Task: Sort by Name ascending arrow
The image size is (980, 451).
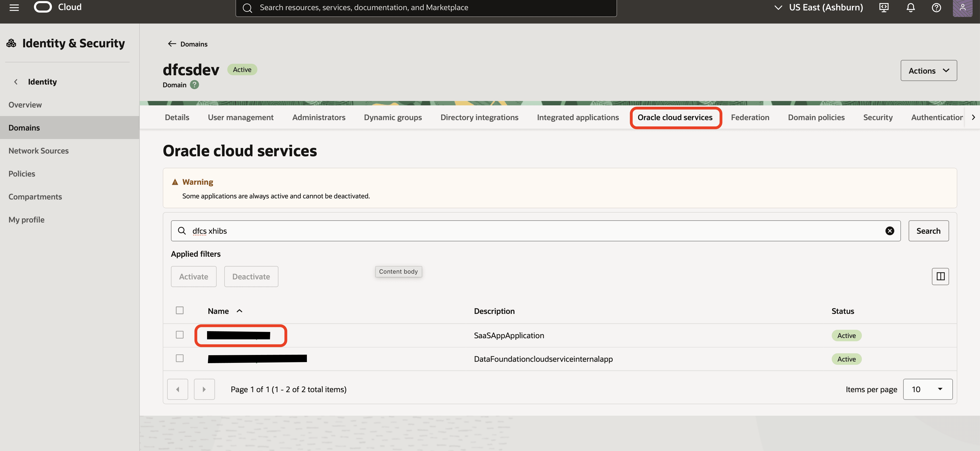Action: 239,311
